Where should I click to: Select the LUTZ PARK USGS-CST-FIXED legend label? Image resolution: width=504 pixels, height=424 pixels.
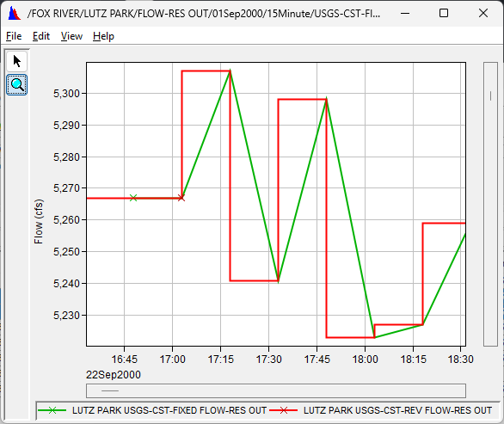pos(169,410)
